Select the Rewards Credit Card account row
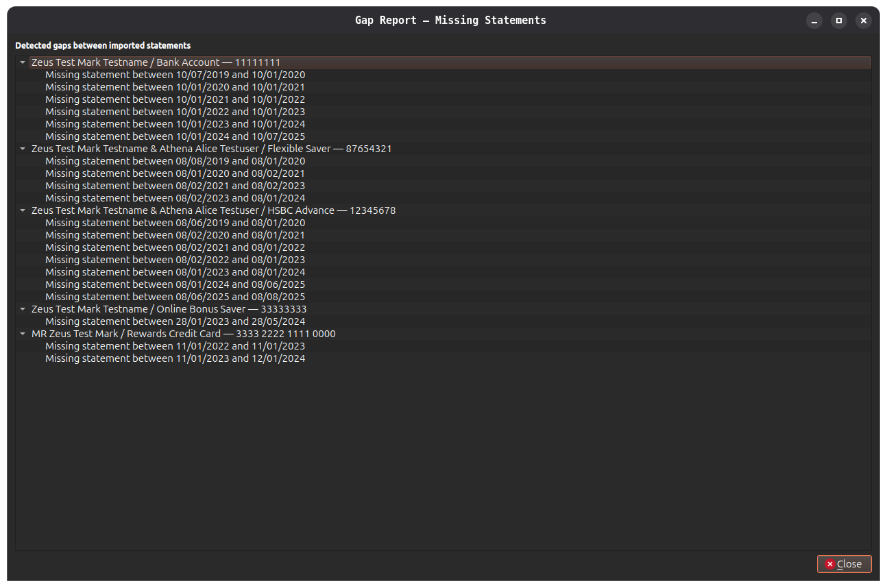The height and width of the screenshot is (588, 887). (x=450, y=334)
